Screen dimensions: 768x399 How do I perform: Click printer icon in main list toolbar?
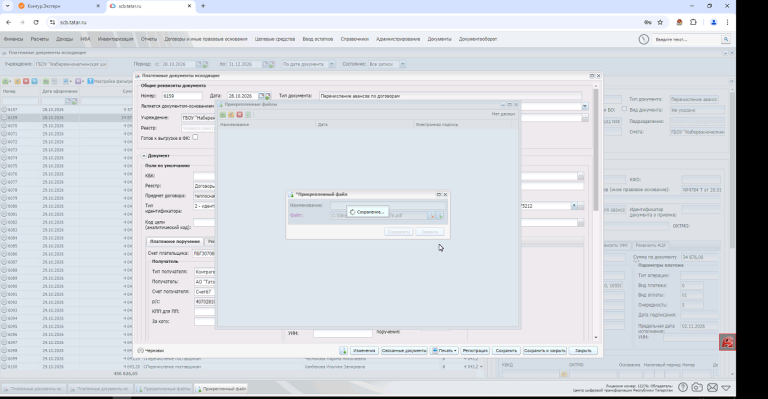coord(66,81)
